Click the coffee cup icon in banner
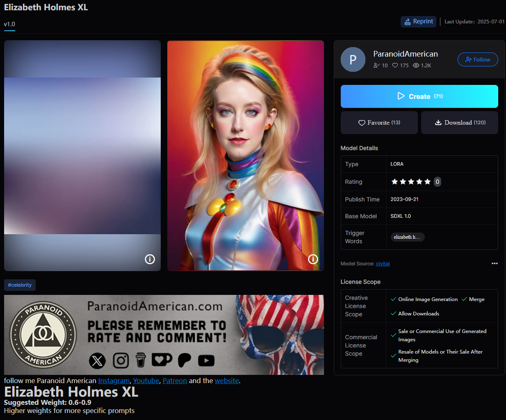 141,360
